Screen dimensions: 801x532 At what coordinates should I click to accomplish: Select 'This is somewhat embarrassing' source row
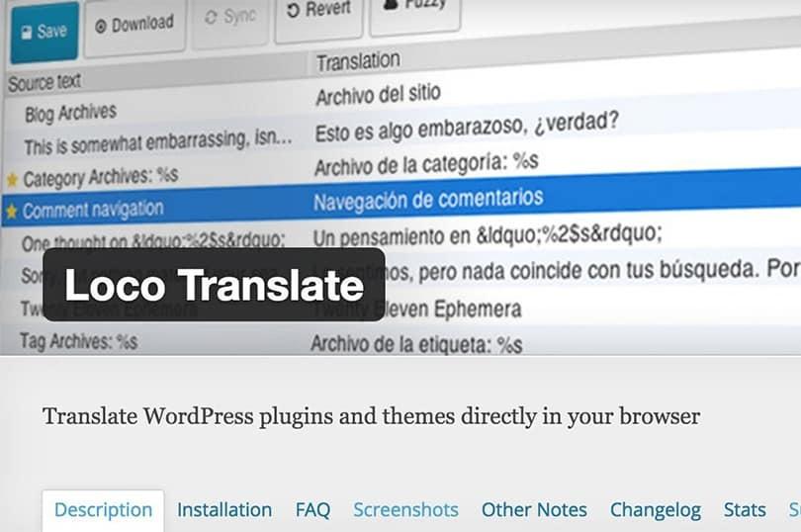(x=156, y=144)
